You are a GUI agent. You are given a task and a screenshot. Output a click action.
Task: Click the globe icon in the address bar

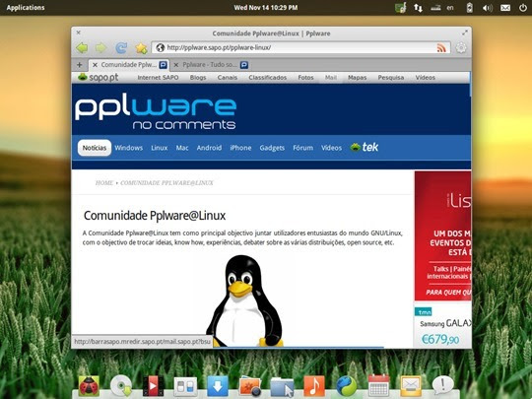click(x=161, y=47)
